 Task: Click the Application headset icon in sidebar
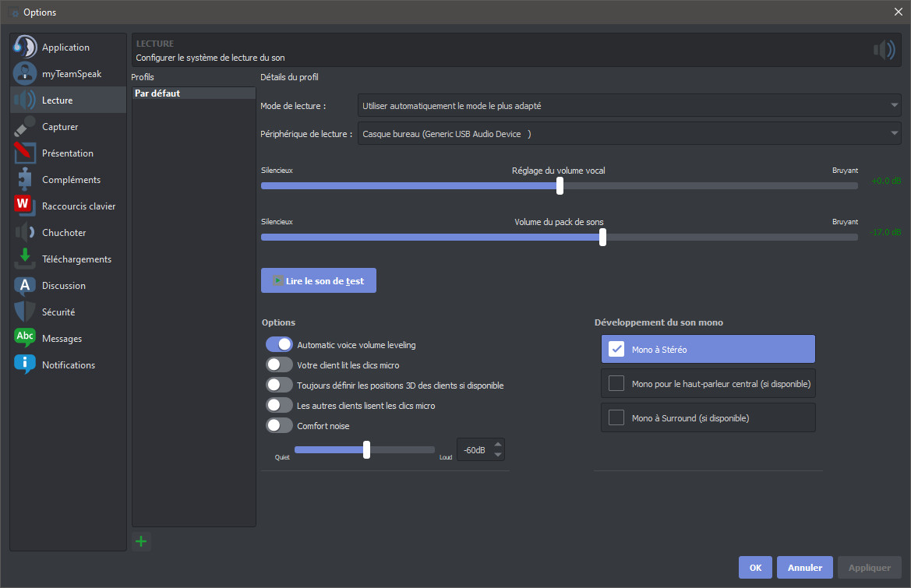[x=25, y=47]
